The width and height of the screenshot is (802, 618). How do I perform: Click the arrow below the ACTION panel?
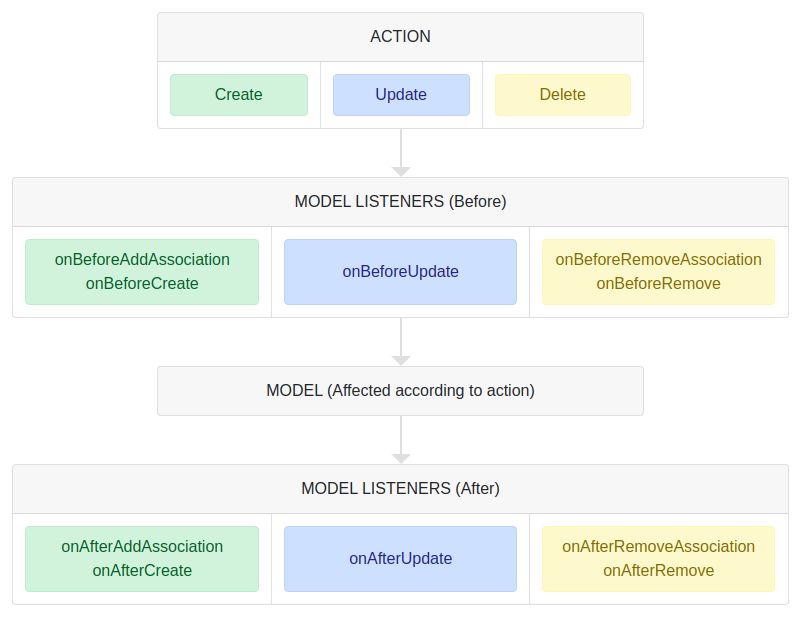[401, 152]
